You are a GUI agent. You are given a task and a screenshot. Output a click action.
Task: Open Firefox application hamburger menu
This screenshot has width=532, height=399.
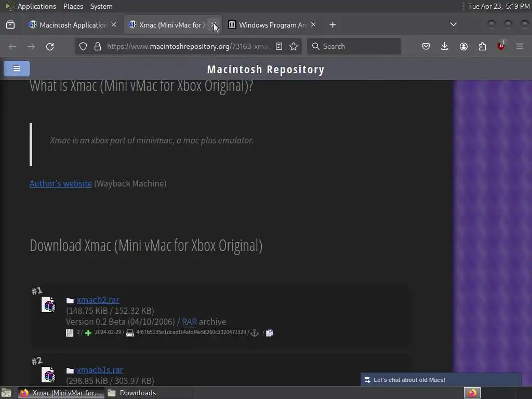click(520, 46)
